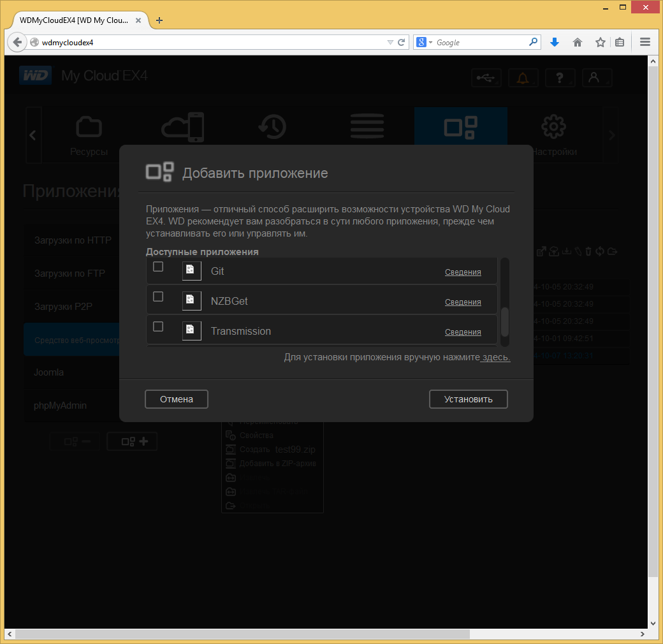Click the right navigation arrow
The width and height of the screenshot is (663, 644).
point(611,135)
